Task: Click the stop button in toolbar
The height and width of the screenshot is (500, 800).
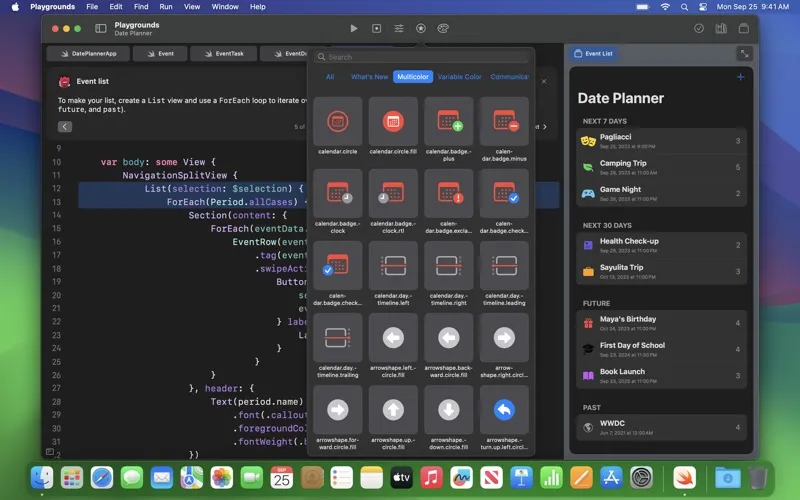Action: click(377, 29)
